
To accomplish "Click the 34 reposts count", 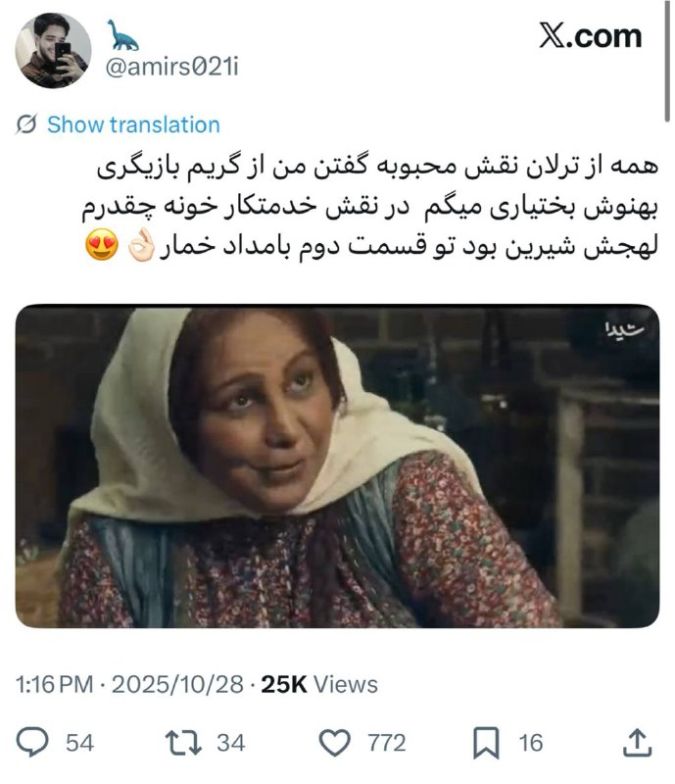I will 231,743.
